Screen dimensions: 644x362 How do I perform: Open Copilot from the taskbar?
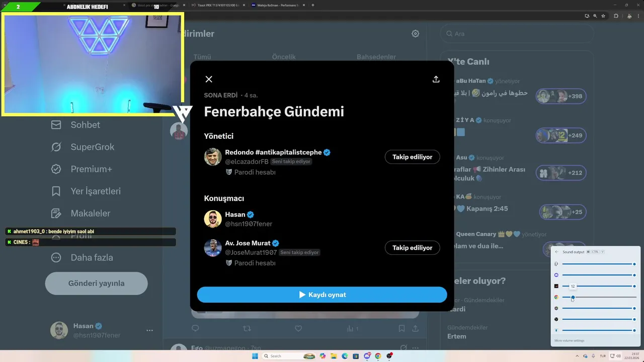coord(323,356)
